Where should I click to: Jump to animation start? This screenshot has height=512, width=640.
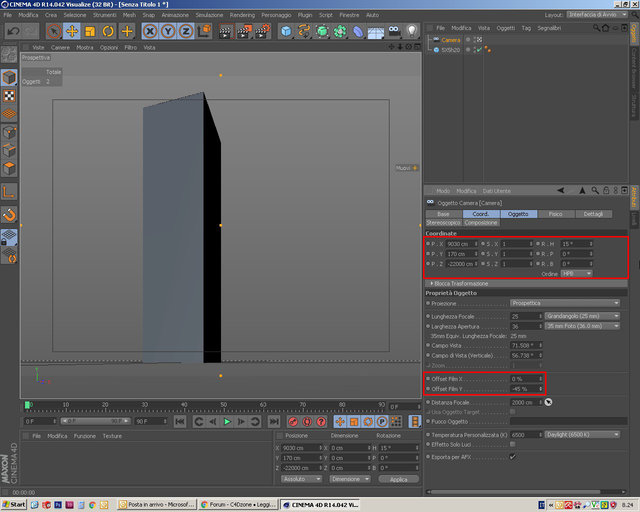(180, 421)
